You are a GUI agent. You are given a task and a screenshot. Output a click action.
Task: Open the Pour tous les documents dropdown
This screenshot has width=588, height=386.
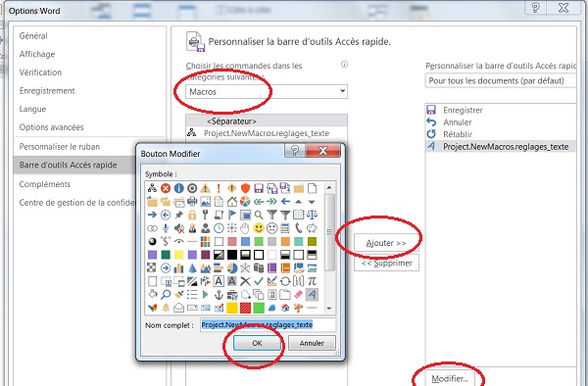[501, 80]
